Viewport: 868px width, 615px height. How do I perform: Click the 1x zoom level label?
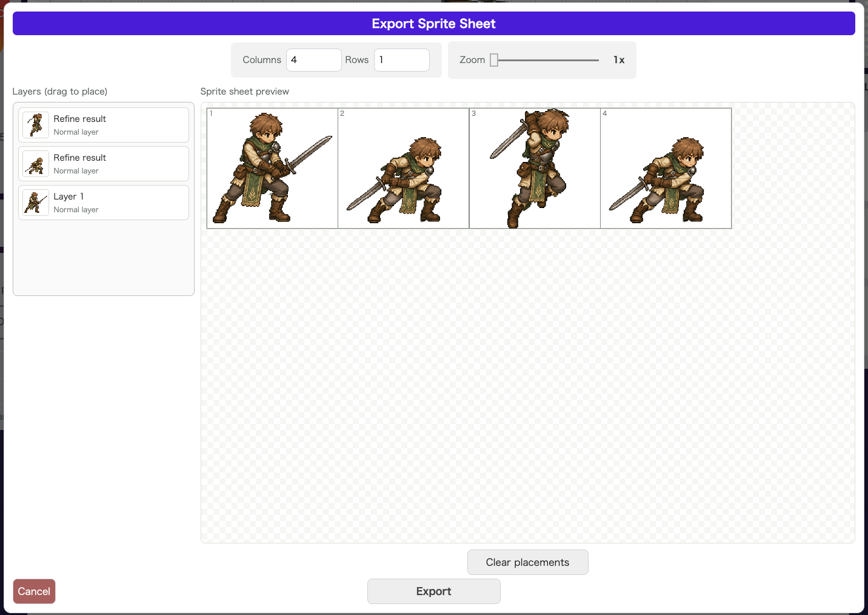[619, 60]
